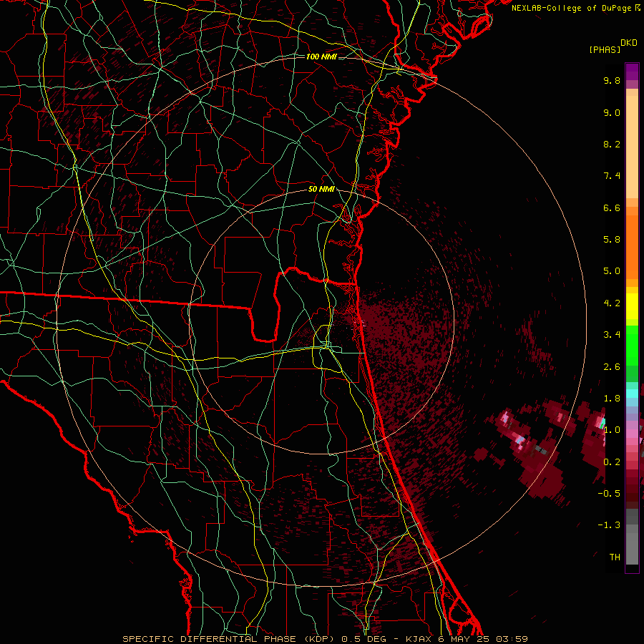Click the 4.2 value on color scale
Image resolution: width=644 pixels, height=644 pixels.
coord(612,303)
